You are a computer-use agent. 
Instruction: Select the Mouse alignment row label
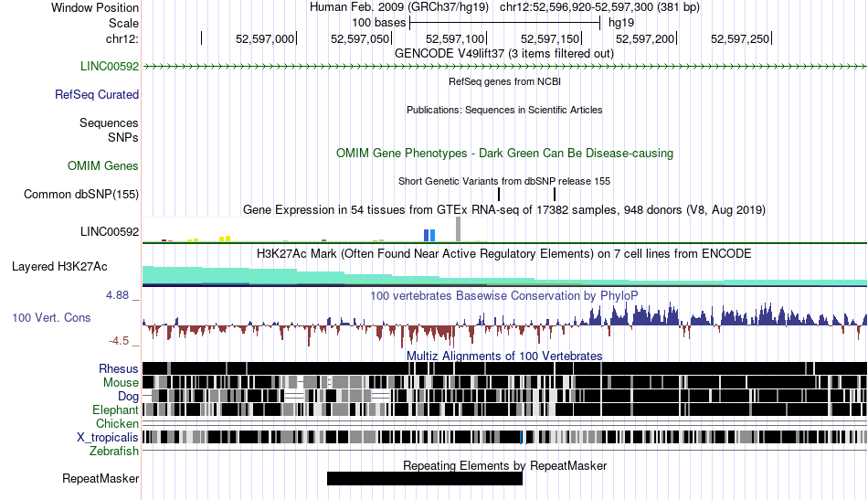point(121,383)
